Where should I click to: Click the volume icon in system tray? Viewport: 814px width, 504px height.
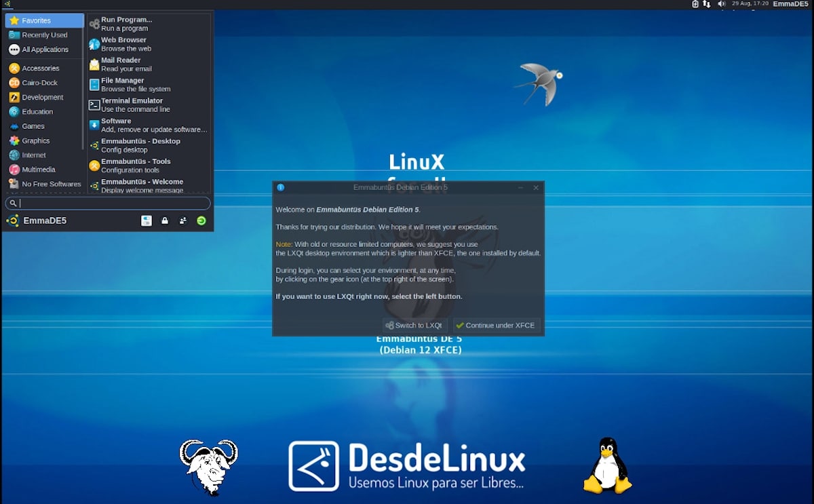click(x=721, y=4)
